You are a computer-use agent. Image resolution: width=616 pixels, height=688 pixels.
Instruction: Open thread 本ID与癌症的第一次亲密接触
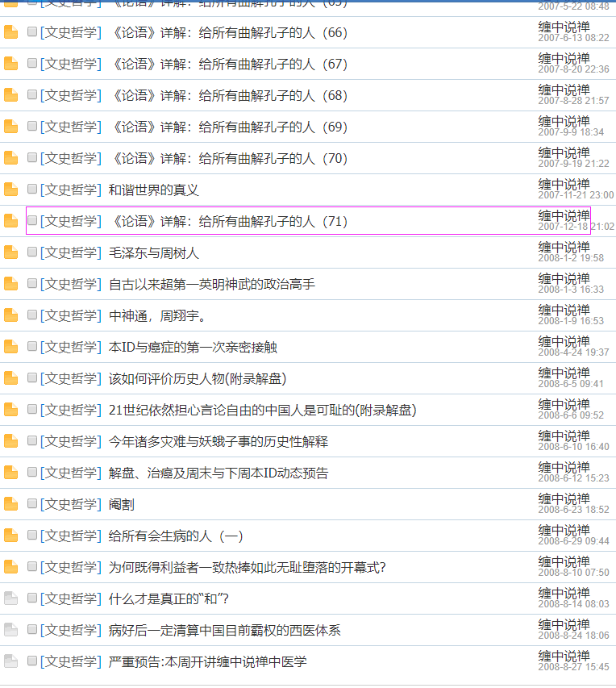pyautogui.click(x=193, y=347)
